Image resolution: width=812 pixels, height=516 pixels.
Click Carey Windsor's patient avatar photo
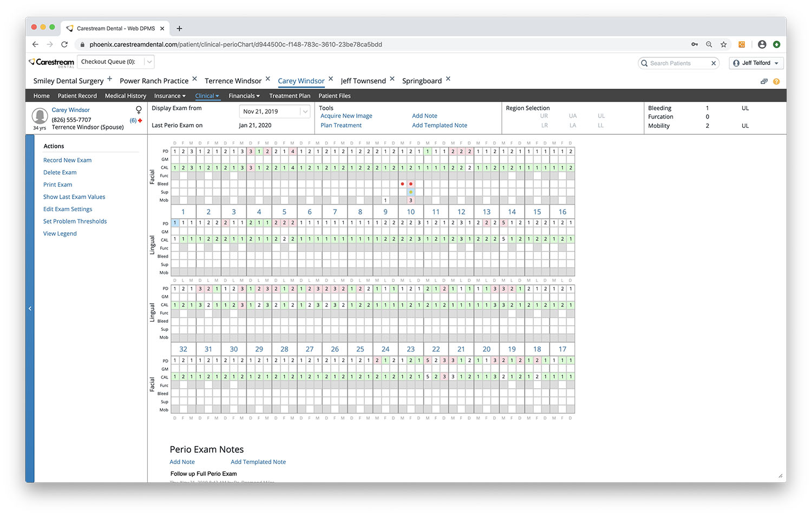click(x=40, y=116)
